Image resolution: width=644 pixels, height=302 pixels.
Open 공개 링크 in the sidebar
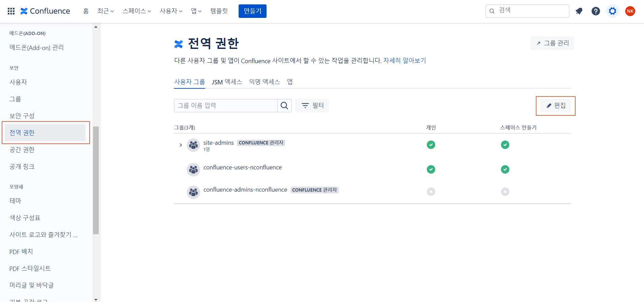point(22,166)
